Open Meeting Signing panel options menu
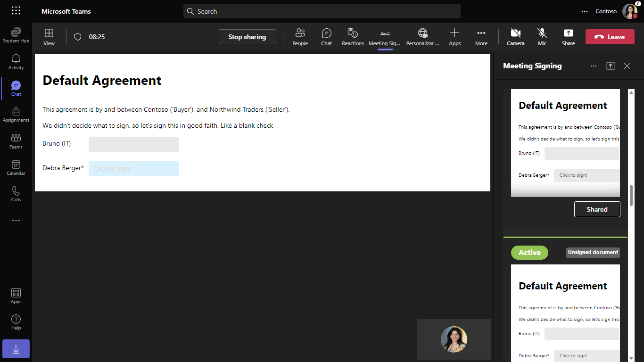The image size is (644, 362). [x=593, y=66]
